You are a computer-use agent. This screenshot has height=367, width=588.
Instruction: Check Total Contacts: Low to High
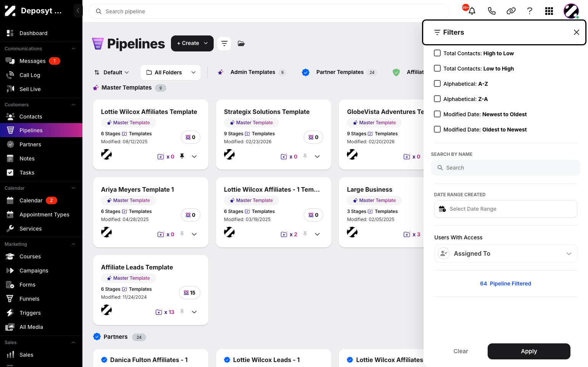click(437, 69)
